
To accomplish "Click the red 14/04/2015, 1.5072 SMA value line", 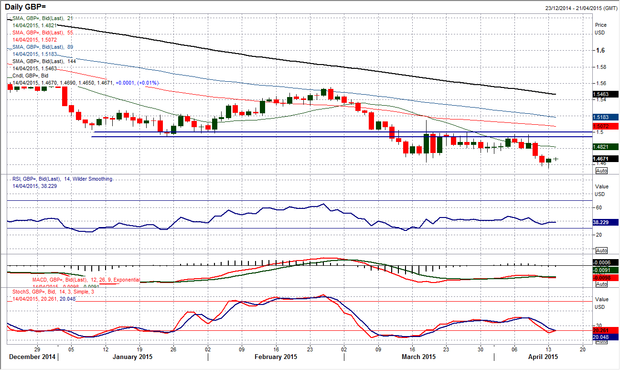I will (x=34, y=40).
